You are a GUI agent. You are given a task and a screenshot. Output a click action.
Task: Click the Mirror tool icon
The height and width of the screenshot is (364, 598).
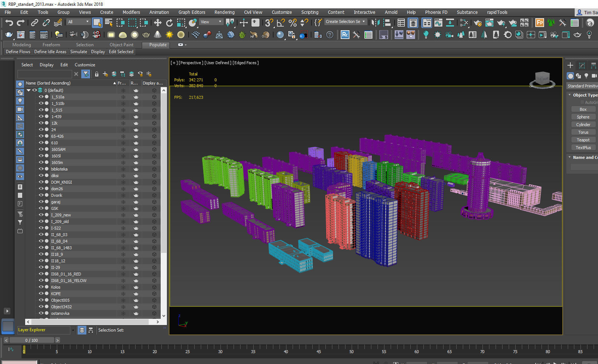(x=375, y=23)
